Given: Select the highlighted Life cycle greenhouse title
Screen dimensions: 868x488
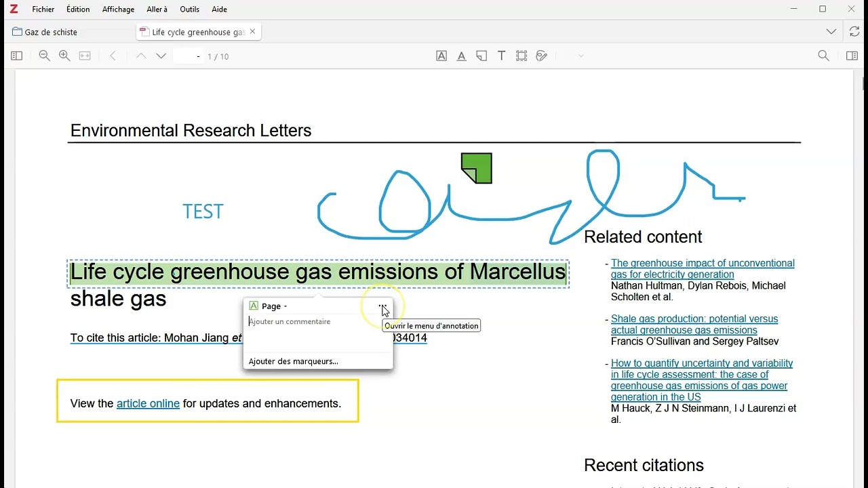Looking at the screenshot, I should 318,272.
